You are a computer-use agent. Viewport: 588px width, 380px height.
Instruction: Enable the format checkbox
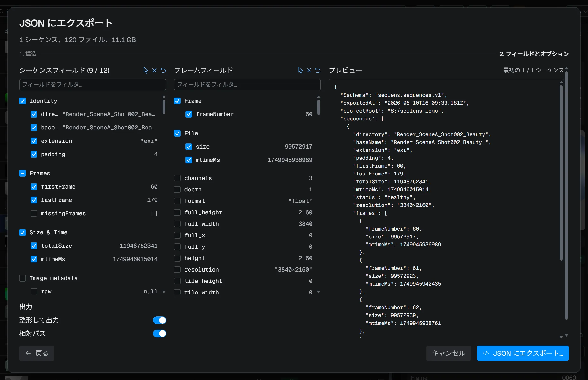177,201
